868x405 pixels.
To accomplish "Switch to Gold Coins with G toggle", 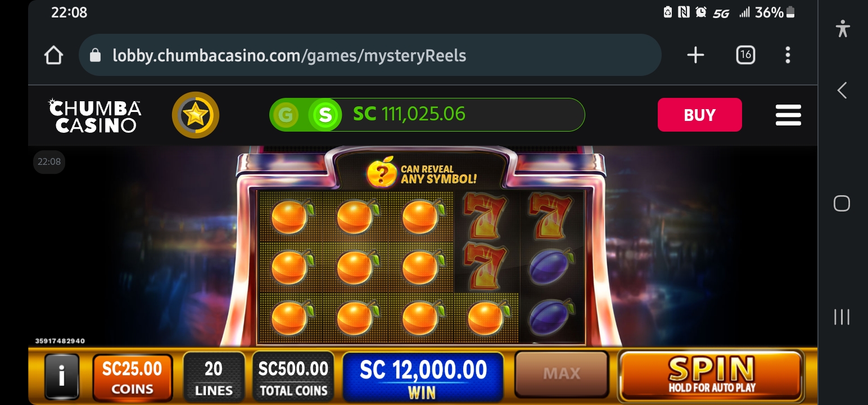I will click(286, 115).
